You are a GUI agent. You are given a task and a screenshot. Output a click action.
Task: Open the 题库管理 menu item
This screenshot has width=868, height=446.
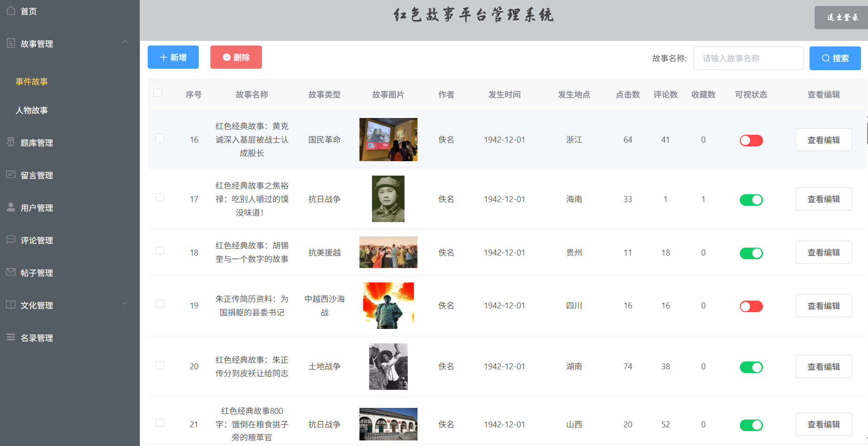[x=37, y=143]
